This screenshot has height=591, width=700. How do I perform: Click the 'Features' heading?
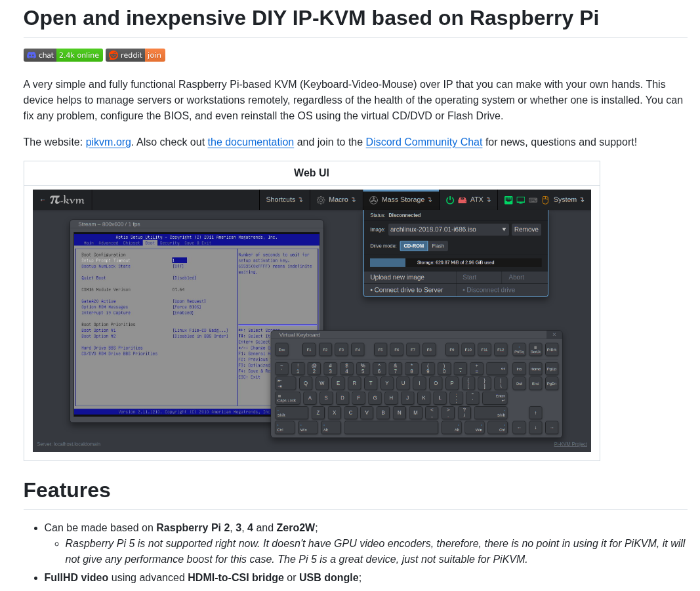point(67,490)
